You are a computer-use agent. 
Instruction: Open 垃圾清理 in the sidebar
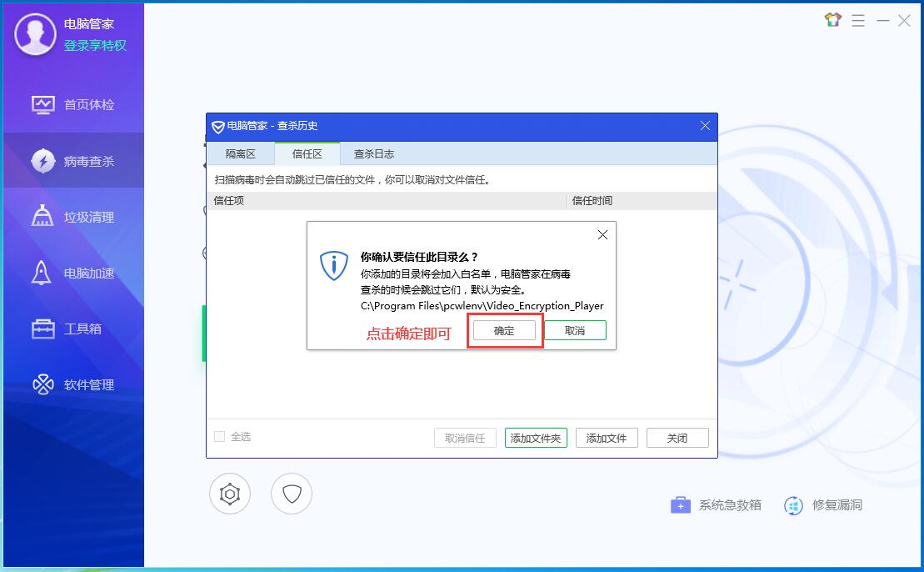click(x=73, y=217)
